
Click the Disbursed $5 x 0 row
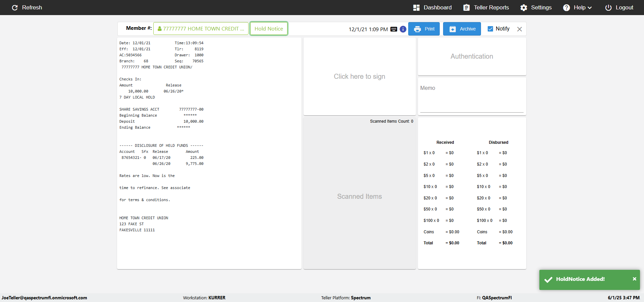(492, 176)
